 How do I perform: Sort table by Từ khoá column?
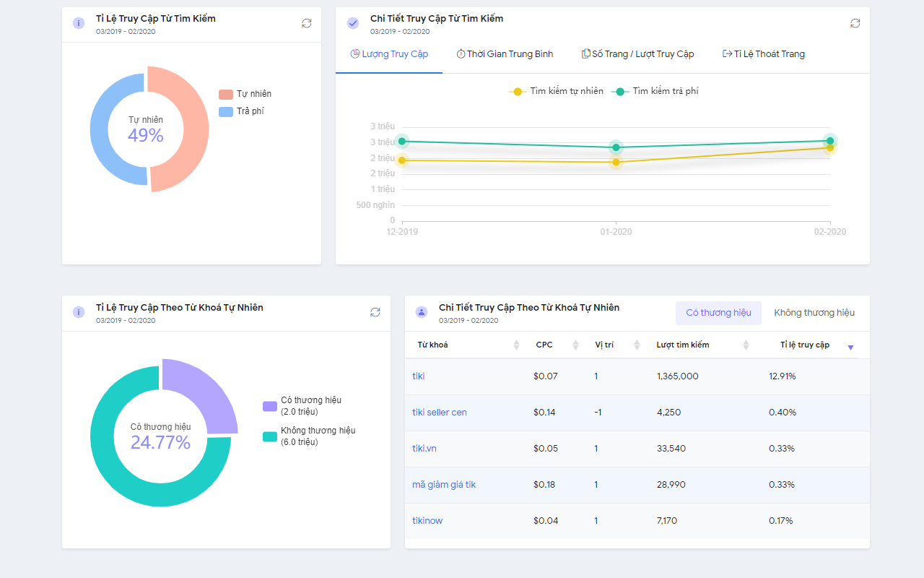click(516, 345)
